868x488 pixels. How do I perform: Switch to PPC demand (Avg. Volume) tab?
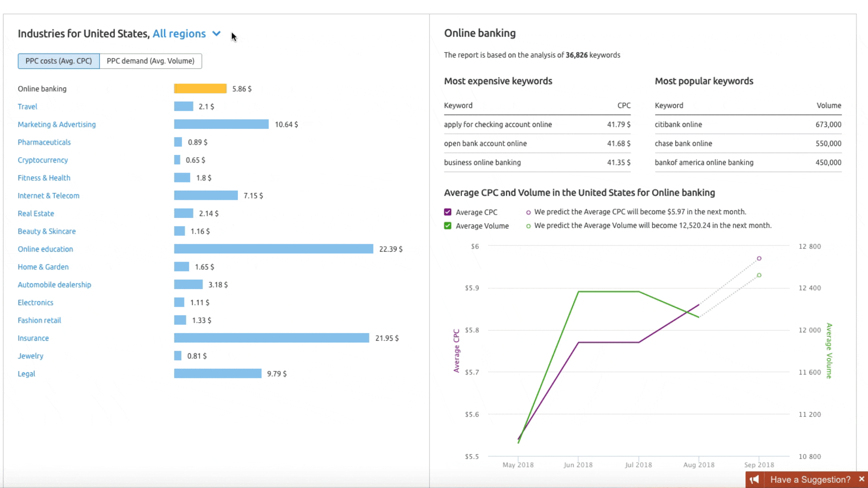pos(151,61)
